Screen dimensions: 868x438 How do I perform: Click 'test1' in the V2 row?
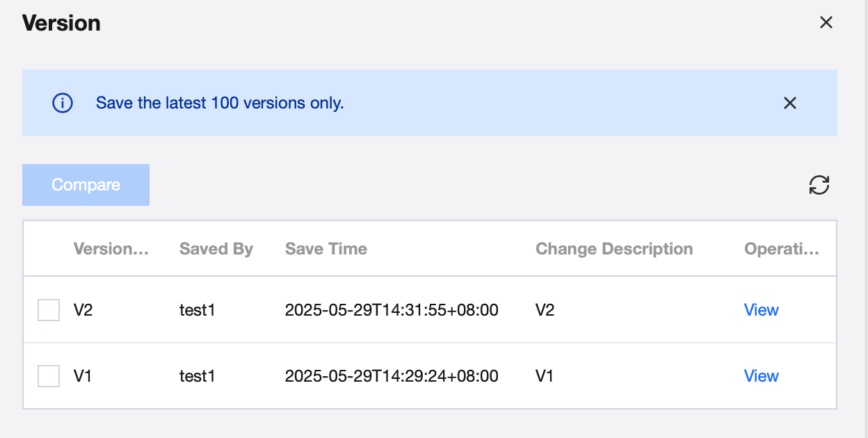pos(198,310)
